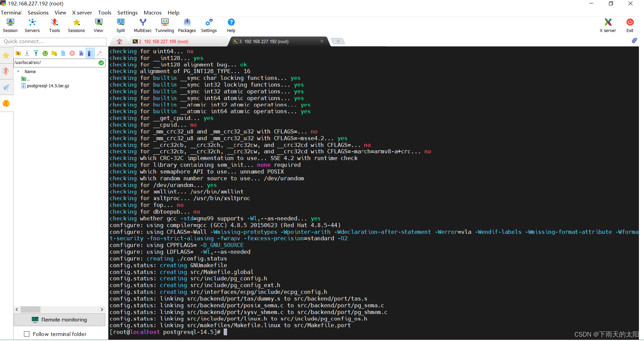Open the sidebar Macros paper-plane tab

pos(6,87)
